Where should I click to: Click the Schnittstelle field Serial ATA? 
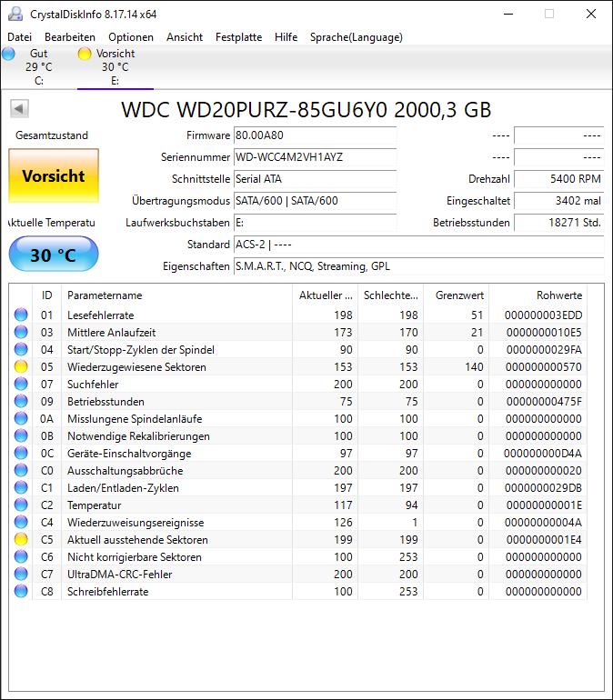315,179
